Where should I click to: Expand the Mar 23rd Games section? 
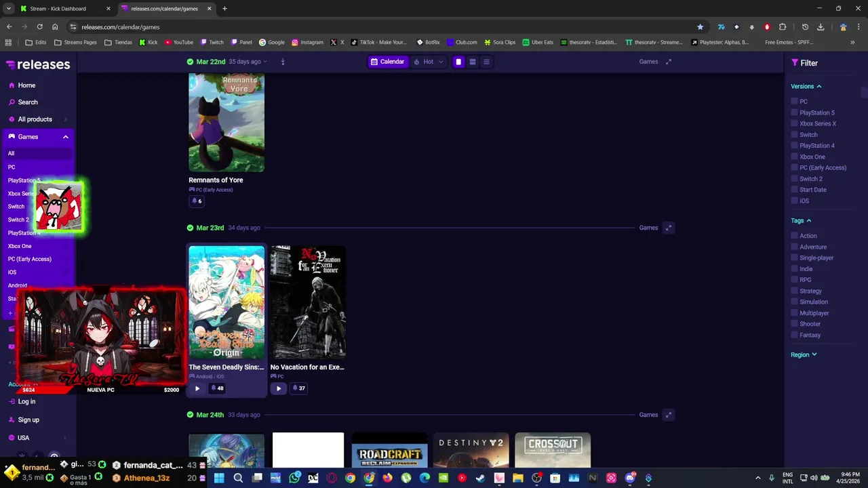coord(668,228)
